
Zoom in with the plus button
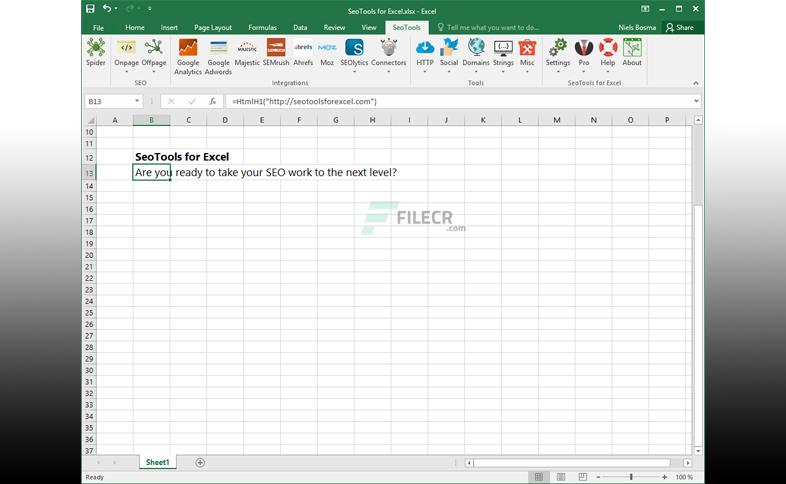pyautogui.click(x=664, y=477)
